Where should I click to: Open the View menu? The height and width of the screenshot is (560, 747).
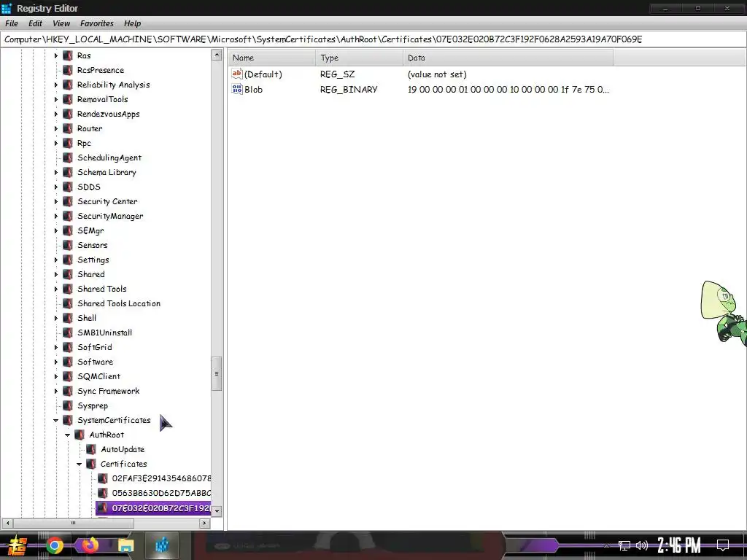(x=61, y=23)
